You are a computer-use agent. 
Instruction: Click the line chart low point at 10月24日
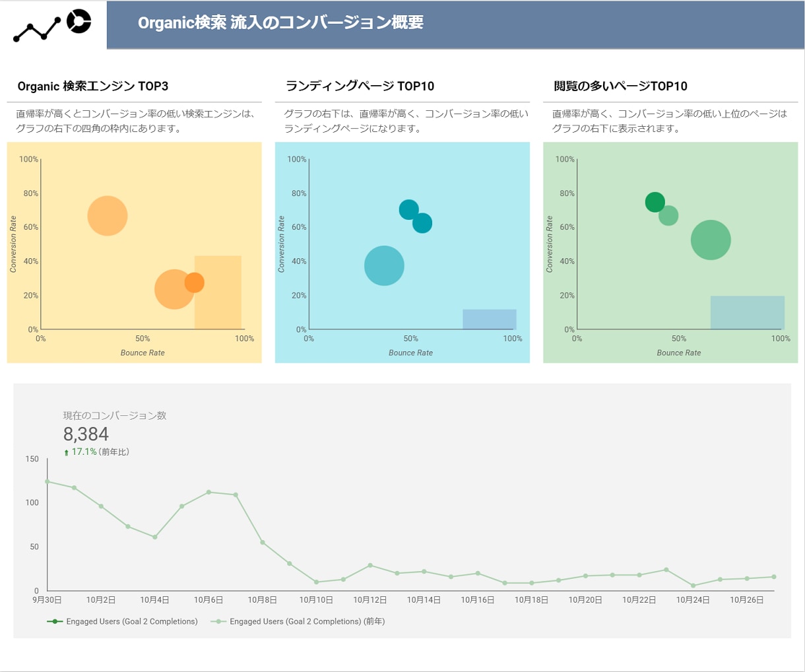693,586
